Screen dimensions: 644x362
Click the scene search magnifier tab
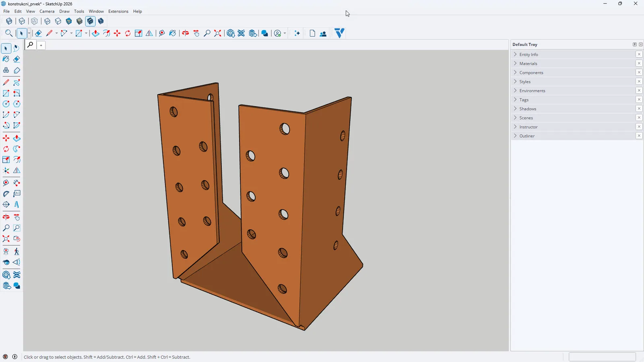30,45
